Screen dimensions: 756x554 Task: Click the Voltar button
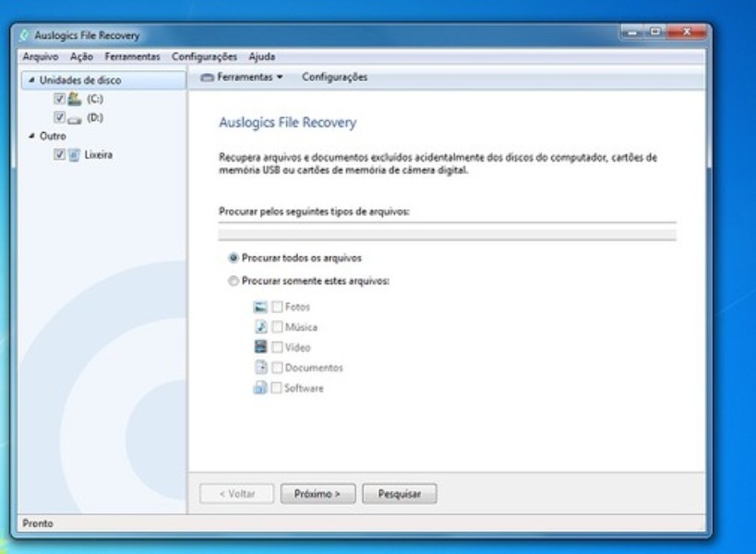pyautogui.click(x=236, y=494)
